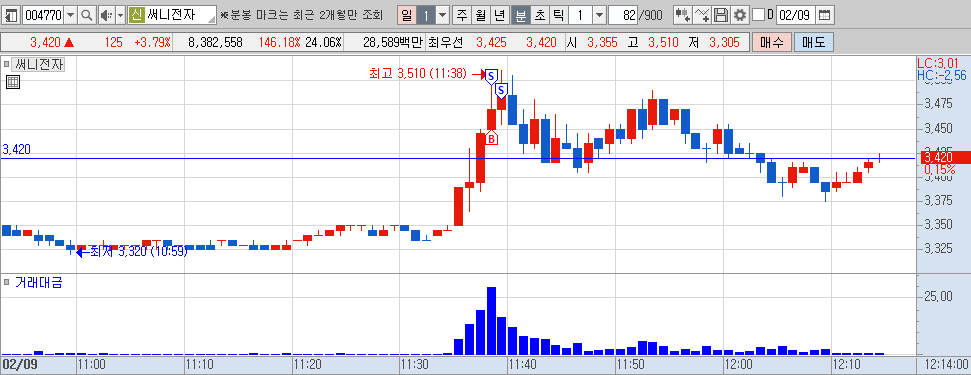Click the 매수 buy button
This screenshot has height=375, width=971.
coord(772,42)
